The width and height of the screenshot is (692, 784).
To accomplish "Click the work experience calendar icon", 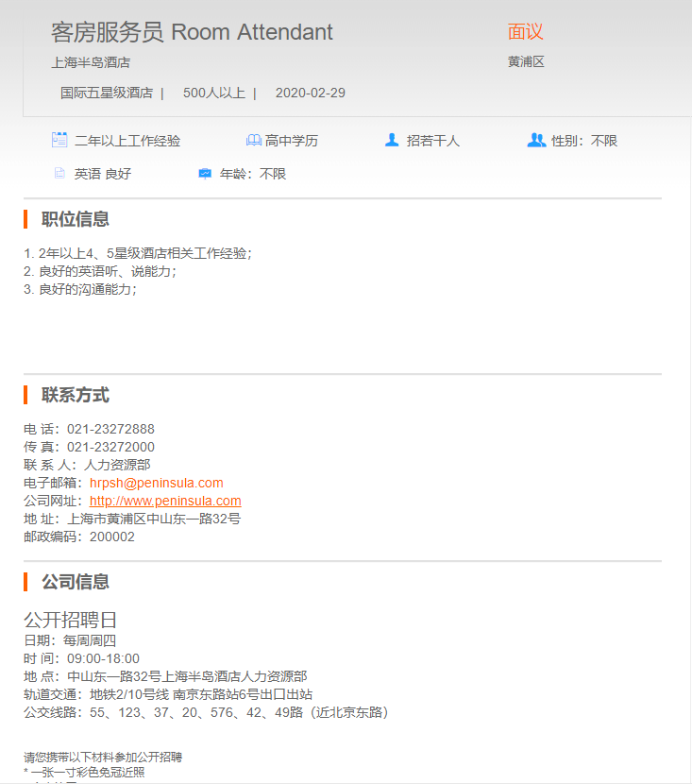I will (59, 140).
